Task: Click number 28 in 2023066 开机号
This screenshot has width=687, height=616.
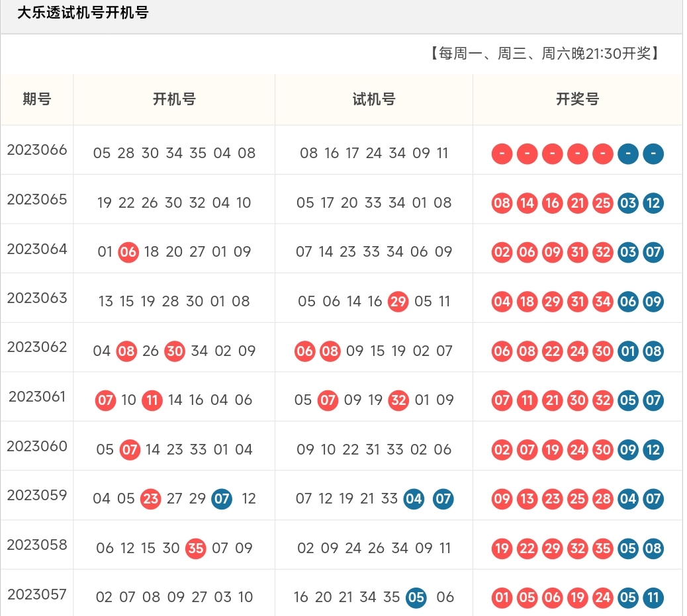Action: (126, 153)
